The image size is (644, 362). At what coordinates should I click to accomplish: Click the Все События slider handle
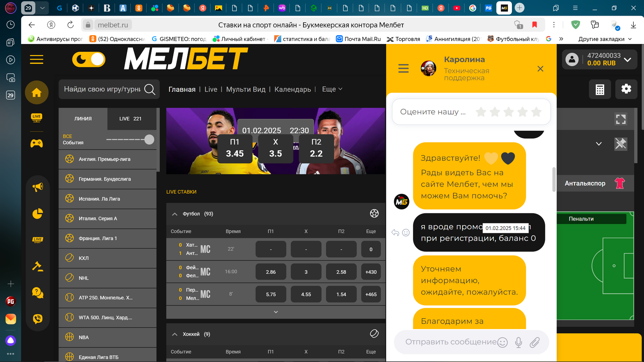[149, 140]
